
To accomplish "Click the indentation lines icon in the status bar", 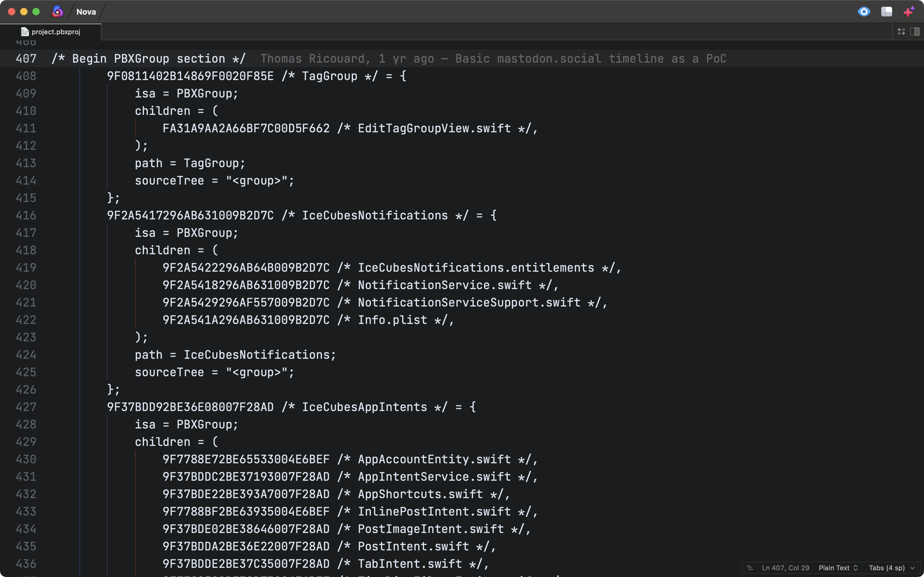I will coord(750,568).
